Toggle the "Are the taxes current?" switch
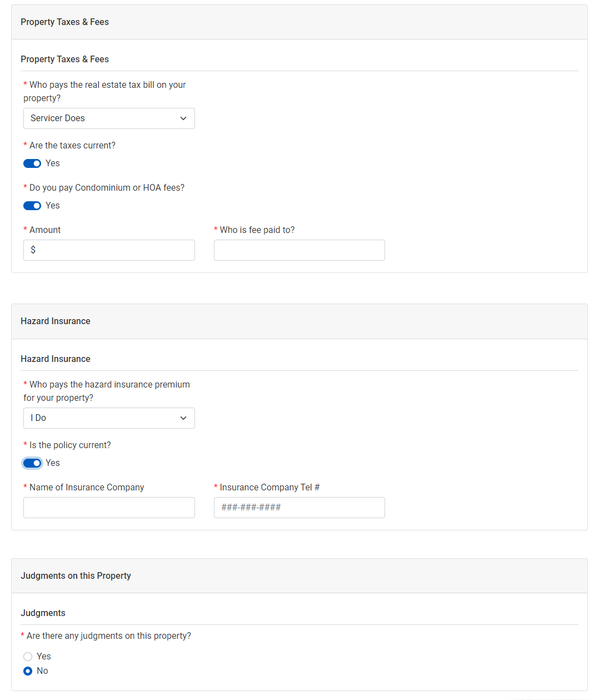The height and width of the screenshot is (700, 599). pyautogui.click(x=32, y=163)
